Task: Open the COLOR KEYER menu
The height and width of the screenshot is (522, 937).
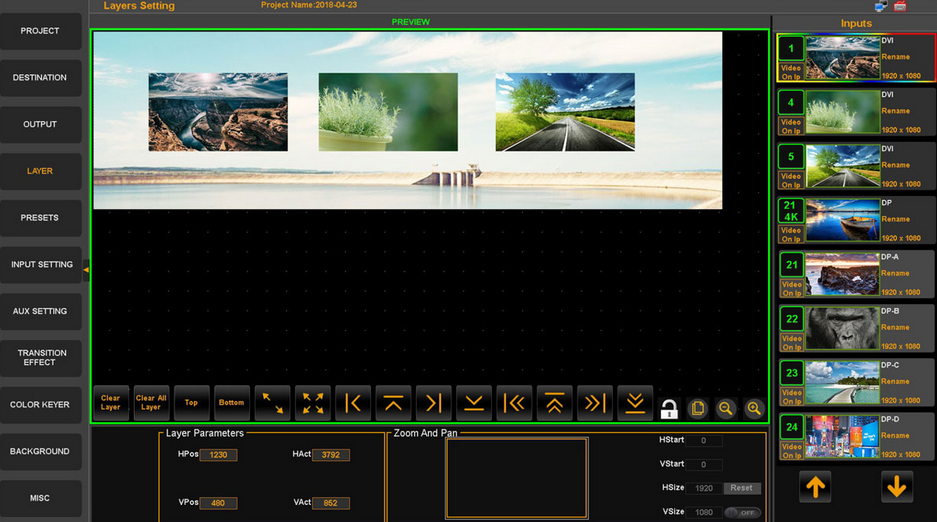Action: (x=40, y=404)
